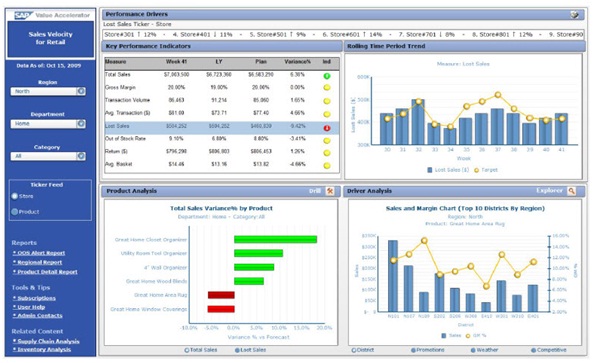The height and width of the screenshot is (363, 593).
Task: Open the Subscriptions link
Action: click(34, 298)
